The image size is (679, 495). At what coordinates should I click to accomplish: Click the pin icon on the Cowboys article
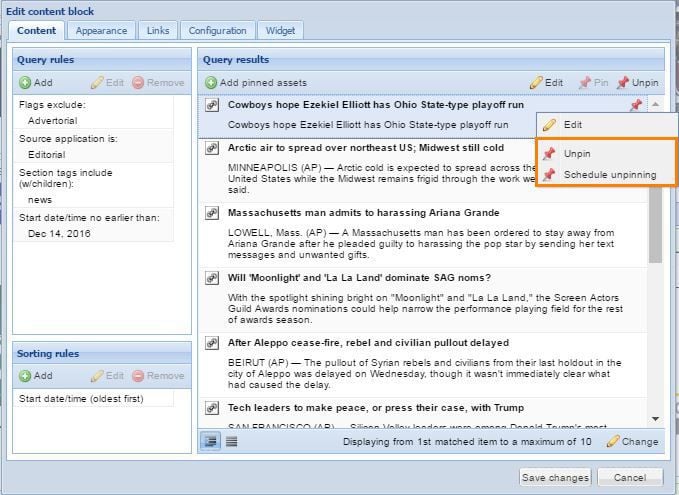tap(635, 105)
